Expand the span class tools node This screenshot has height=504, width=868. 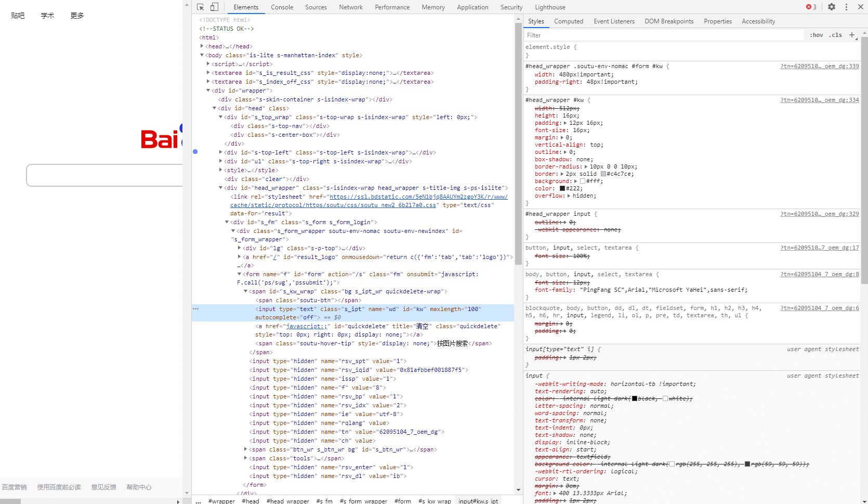coord(246,458)
